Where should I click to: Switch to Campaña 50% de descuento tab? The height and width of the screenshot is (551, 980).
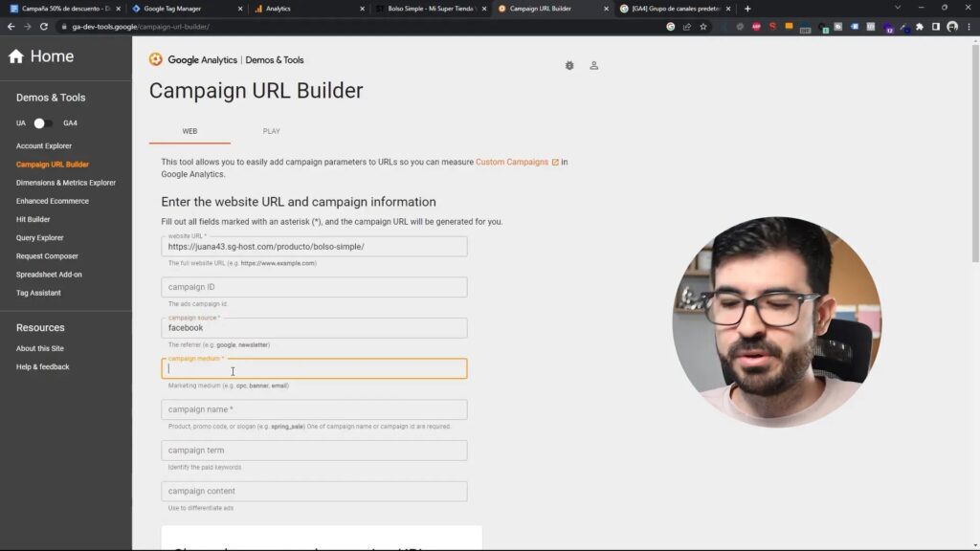(x=65, y=9)
